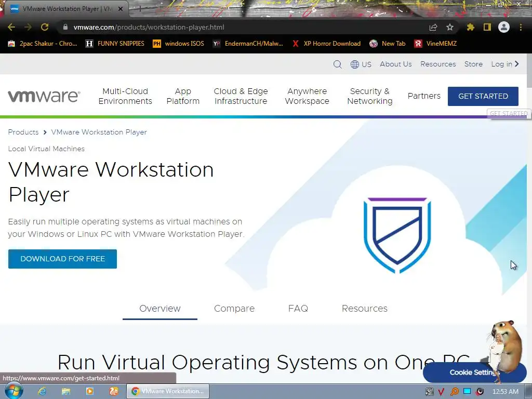
Task: Switch to the Compare tab
Action: [x=234, y=309]
